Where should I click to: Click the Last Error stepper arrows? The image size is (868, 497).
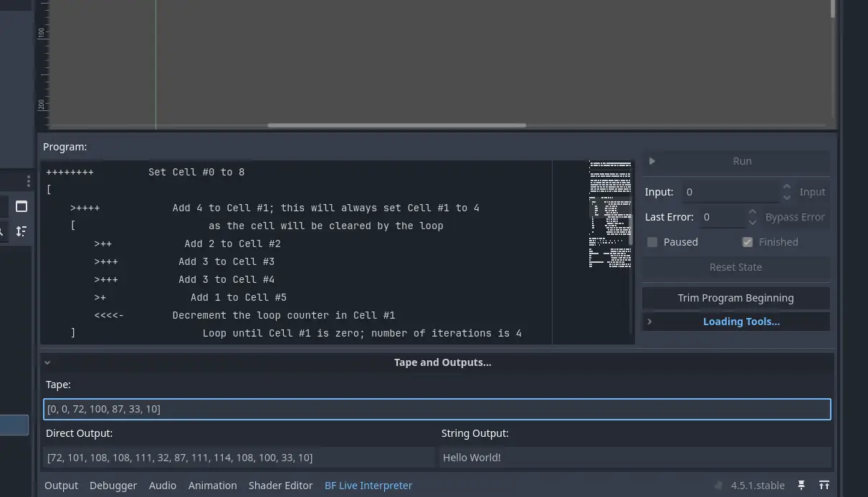752,217
